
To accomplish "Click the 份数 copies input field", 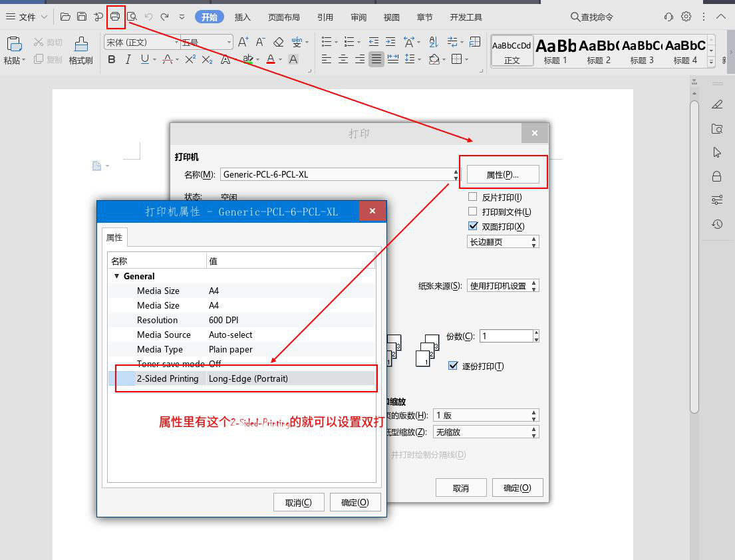I will click(x=506, y=336).
